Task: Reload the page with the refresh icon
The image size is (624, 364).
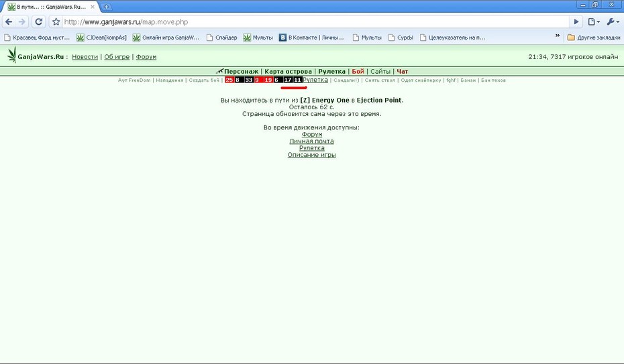Action: click(39, 22)
